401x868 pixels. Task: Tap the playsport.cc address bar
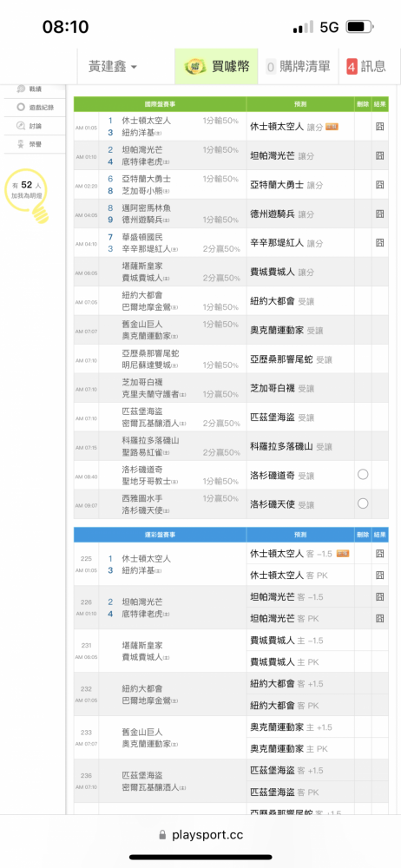[x=200, y=835]
